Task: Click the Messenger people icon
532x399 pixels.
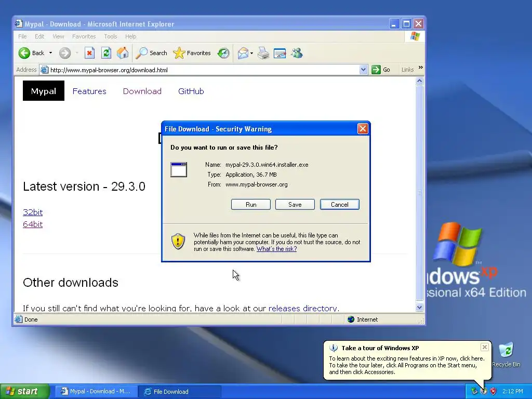Action: coord(297,53)
